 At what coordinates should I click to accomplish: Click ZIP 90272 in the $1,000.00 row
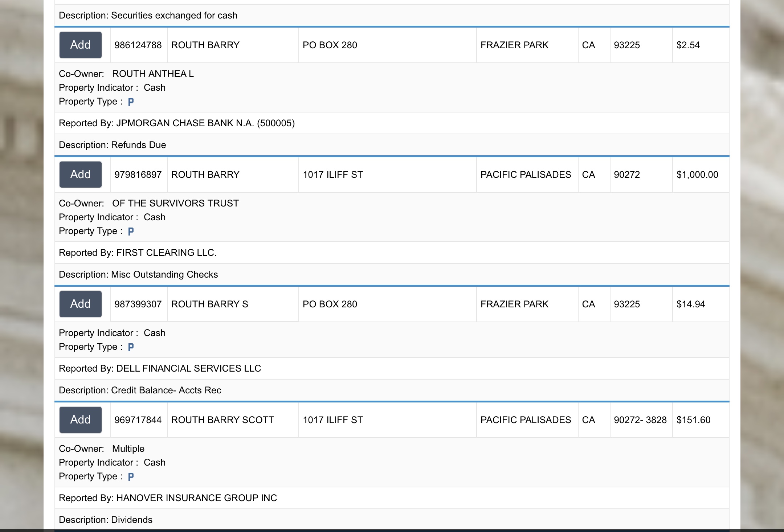pyautogui.click(x=627, y=175)
